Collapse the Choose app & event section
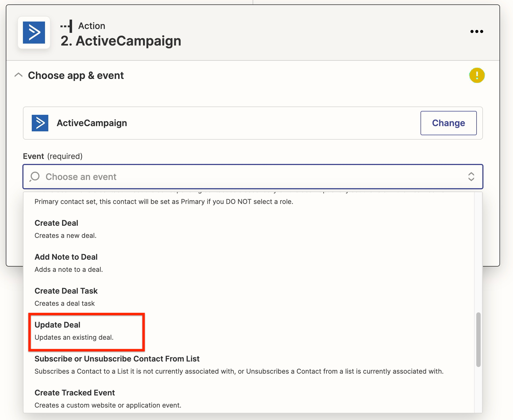This screenshot has height=420, width=513. point(18,75)
